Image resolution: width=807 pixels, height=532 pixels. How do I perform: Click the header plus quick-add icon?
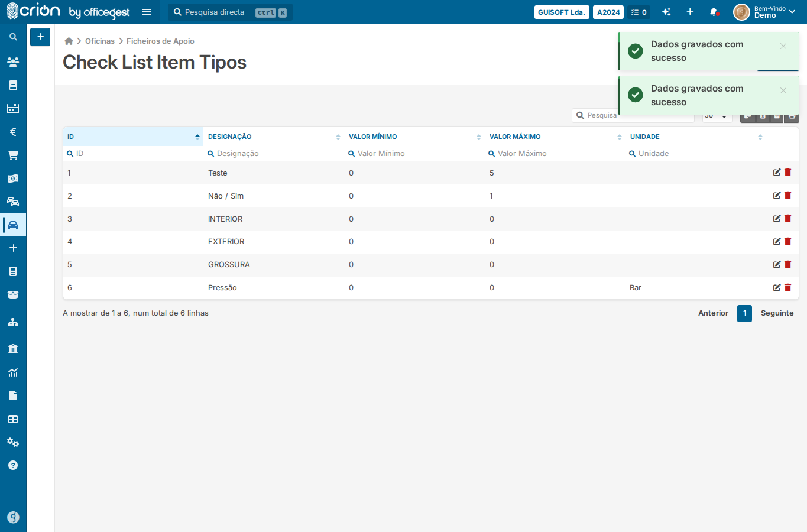click(x=690, y=12)
